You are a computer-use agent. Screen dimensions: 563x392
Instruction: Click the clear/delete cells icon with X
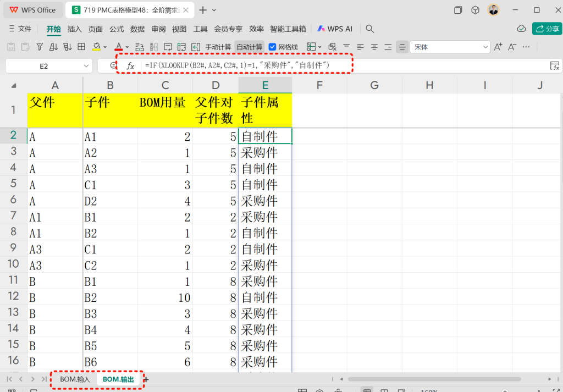coord(333,47)
